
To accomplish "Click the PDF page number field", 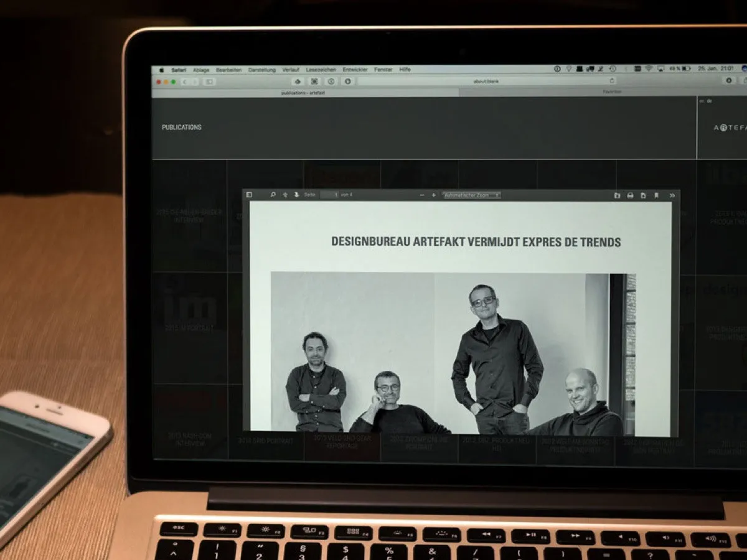I will [330, 195].
